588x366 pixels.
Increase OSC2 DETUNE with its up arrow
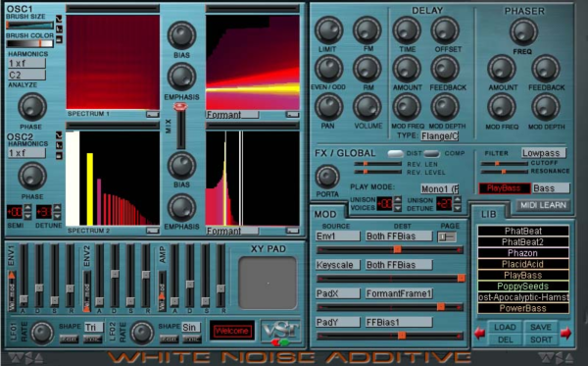pyautogui.click(x=57, y=208)
